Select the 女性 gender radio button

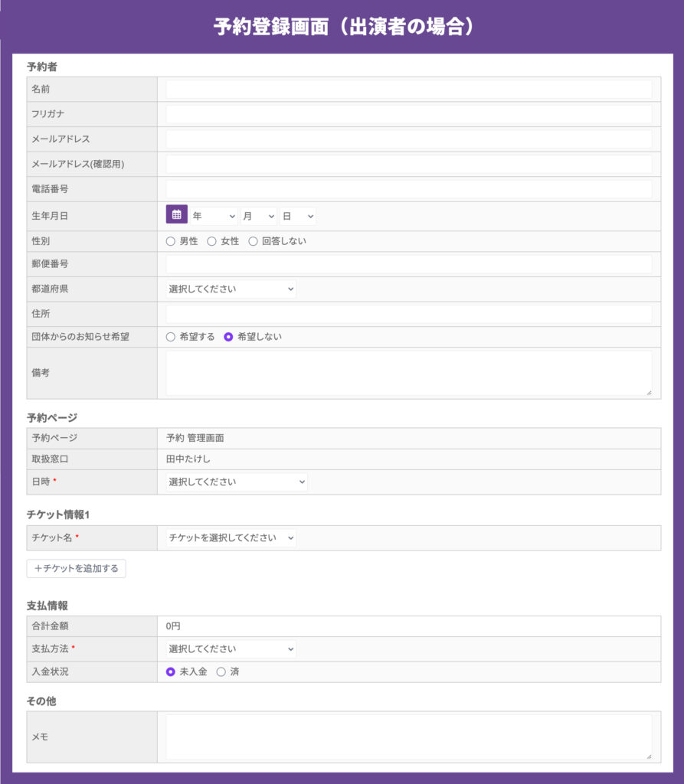(x=211, y=241)
